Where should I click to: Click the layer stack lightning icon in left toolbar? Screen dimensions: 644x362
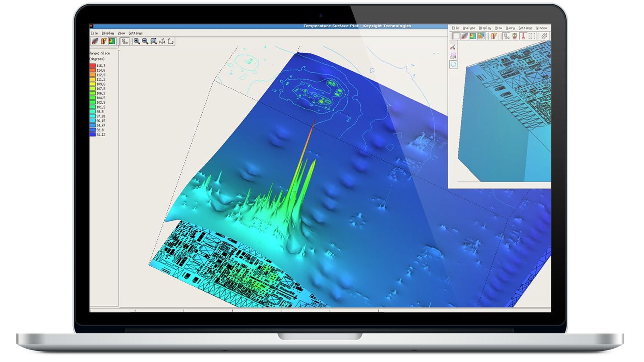tap(103, 41)
